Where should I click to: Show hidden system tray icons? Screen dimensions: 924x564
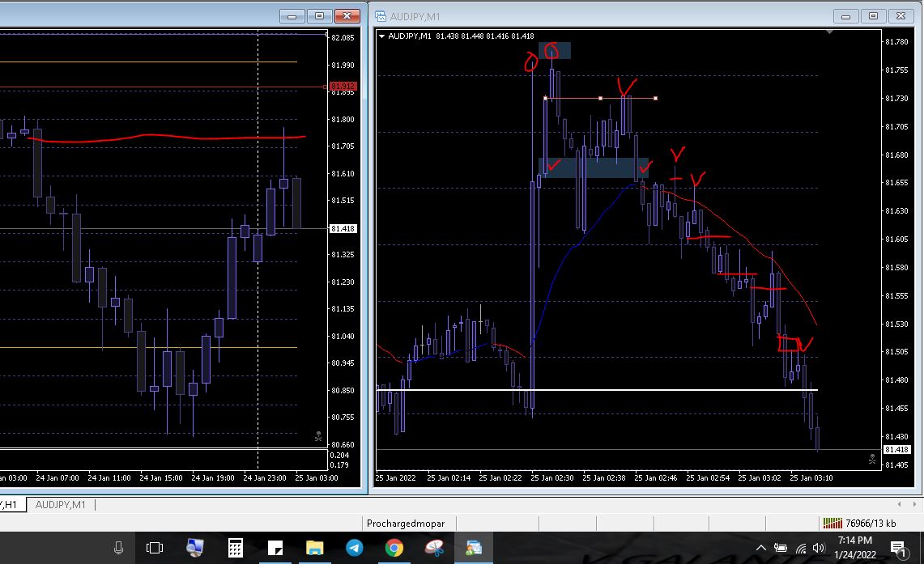[x=760, y=548]
